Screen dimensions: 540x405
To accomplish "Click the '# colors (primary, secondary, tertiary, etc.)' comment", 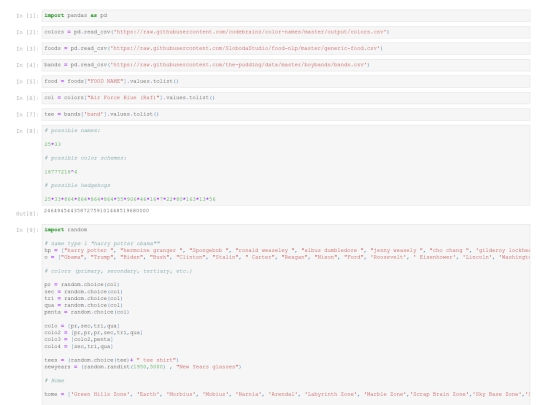I will [x=118, y=271].
